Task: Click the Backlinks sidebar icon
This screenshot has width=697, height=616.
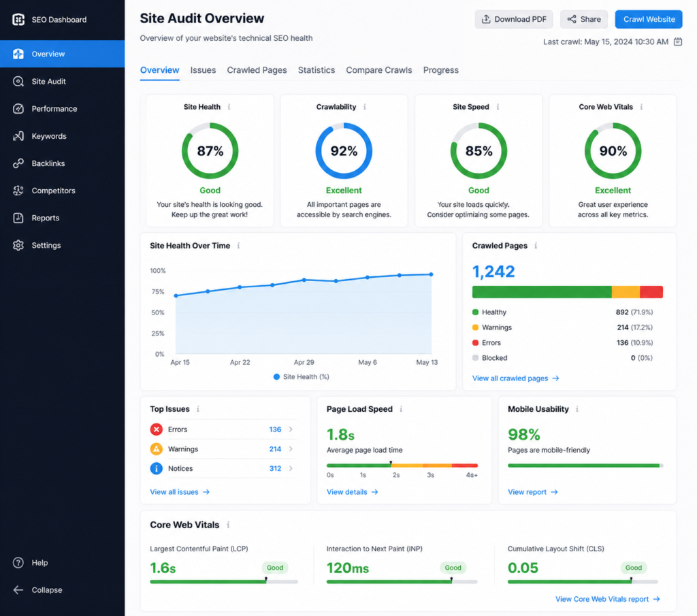Action: 20,163
